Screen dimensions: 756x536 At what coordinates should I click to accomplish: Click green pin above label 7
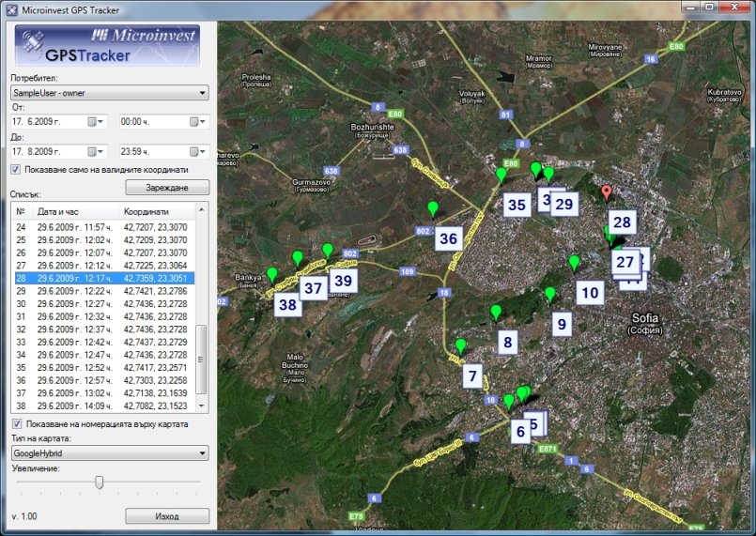click(460, 347)
